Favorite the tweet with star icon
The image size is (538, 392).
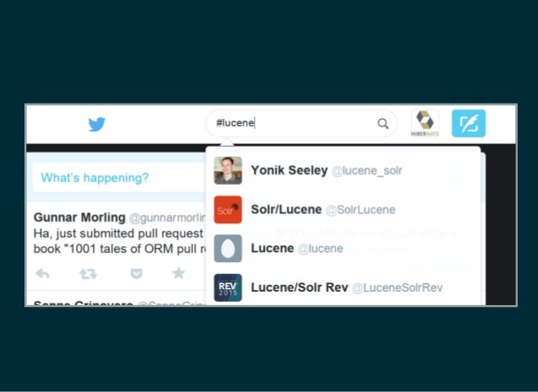(x=179, y=273)
